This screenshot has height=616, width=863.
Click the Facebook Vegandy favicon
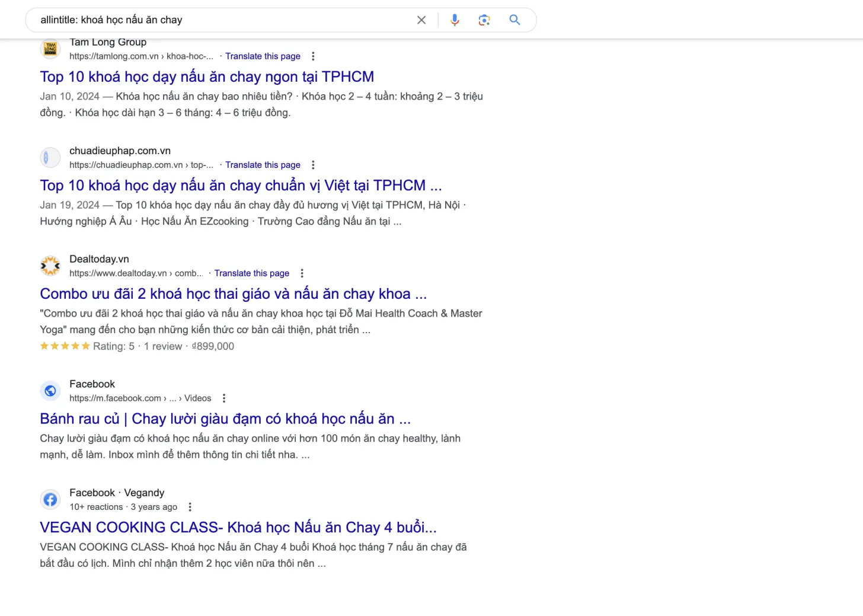point(50,499)
